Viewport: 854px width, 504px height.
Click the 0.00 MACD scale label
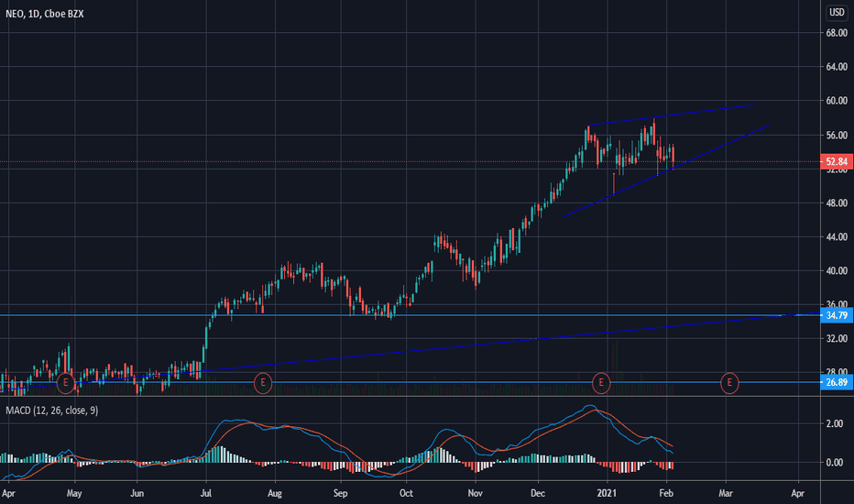pos(835,463)
